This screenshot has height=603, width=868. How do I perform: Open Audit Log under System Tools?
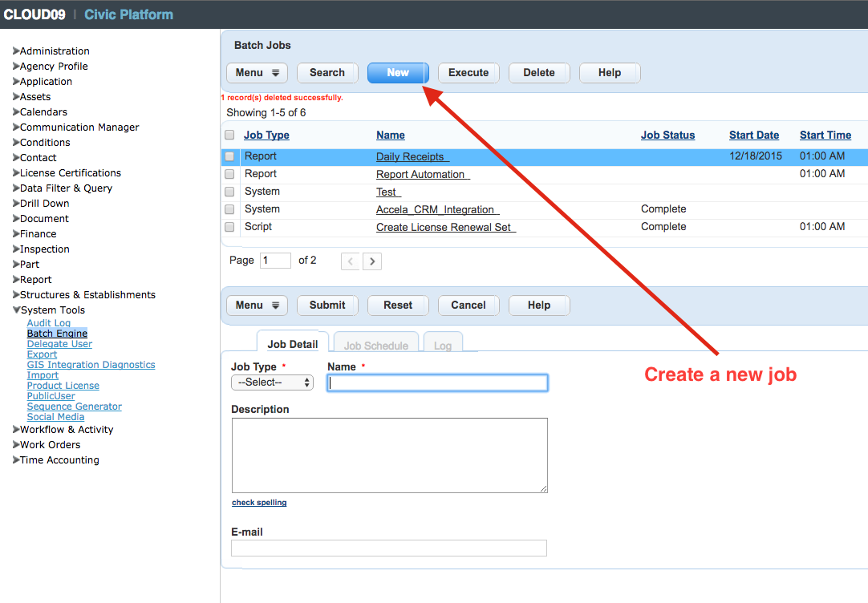49,323
